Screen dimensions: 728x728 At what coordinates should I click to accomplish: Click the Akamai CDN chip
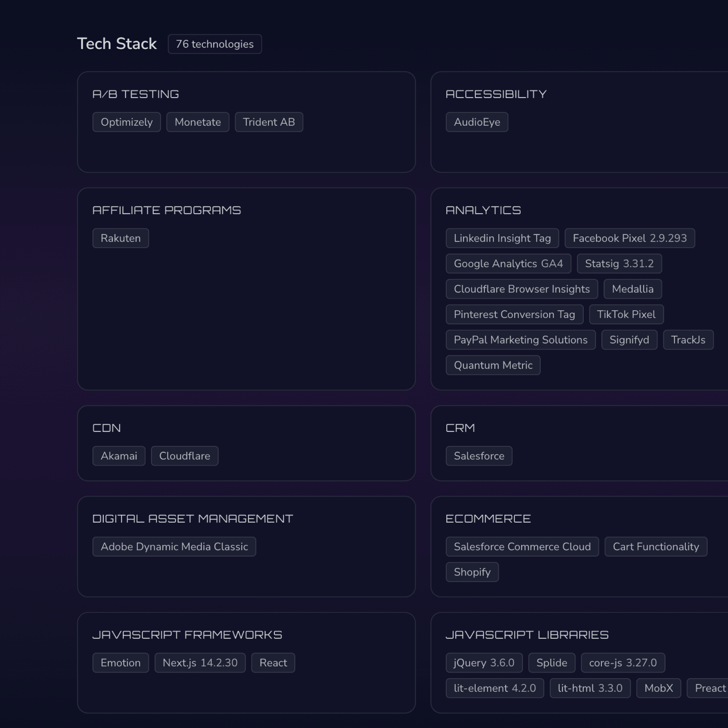(x=119, y=456)
